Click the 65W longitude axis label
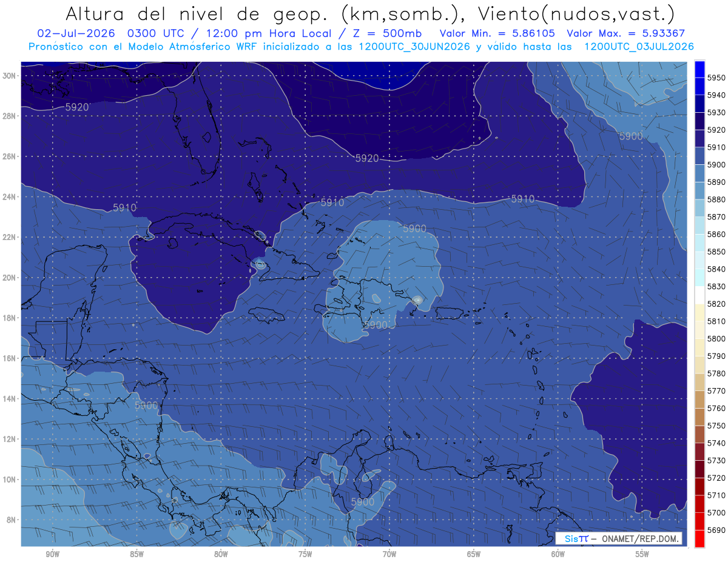728x562 pixels. point(474,554)
